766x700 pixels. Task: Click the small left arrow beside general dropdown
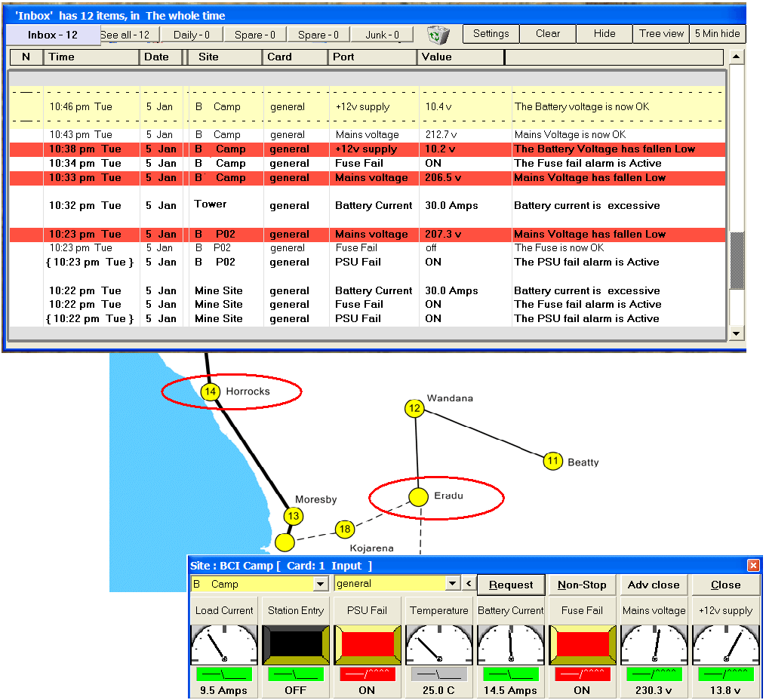pyautogui.click(x=469, y=584)
